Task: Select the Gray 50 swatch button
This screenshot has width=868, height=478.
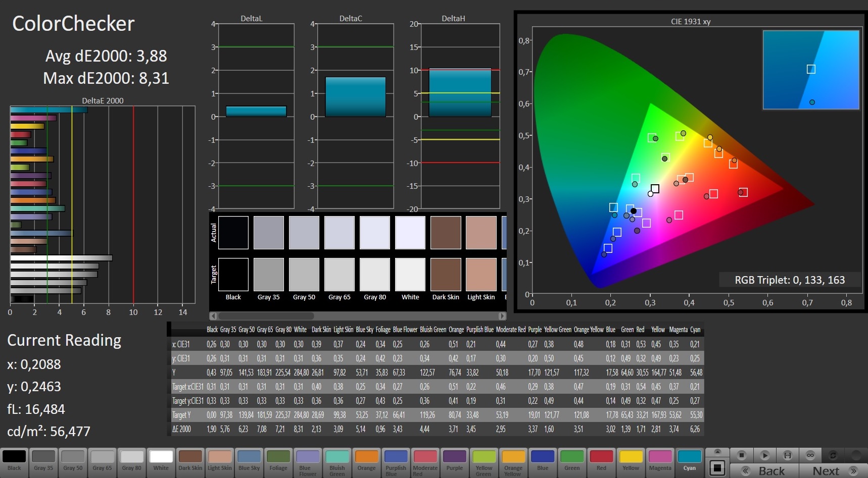Action: coord(73,462)
